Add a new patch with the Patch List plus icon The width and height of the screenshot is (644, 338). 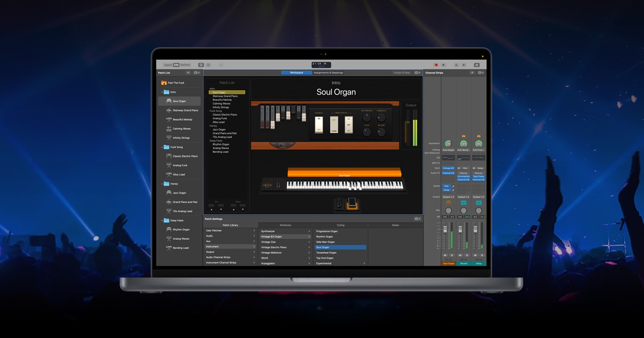pos(188,73)
